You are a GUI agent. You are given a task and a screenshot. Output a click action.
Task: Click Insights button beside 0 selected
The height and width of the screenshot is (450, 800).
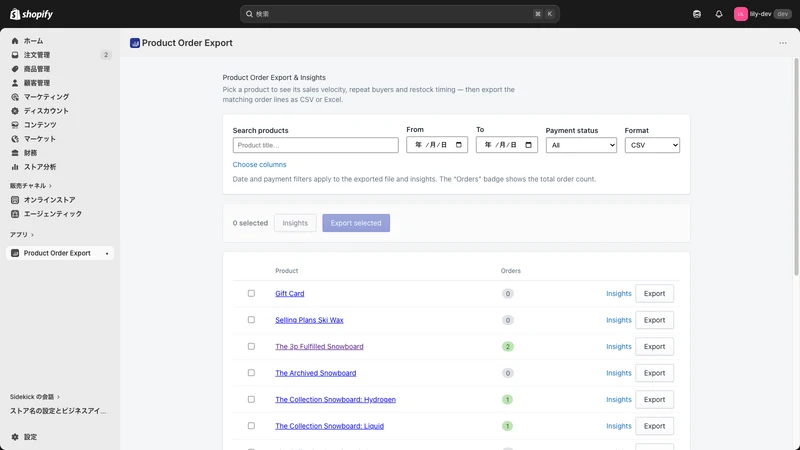click(x=295, y=223)
